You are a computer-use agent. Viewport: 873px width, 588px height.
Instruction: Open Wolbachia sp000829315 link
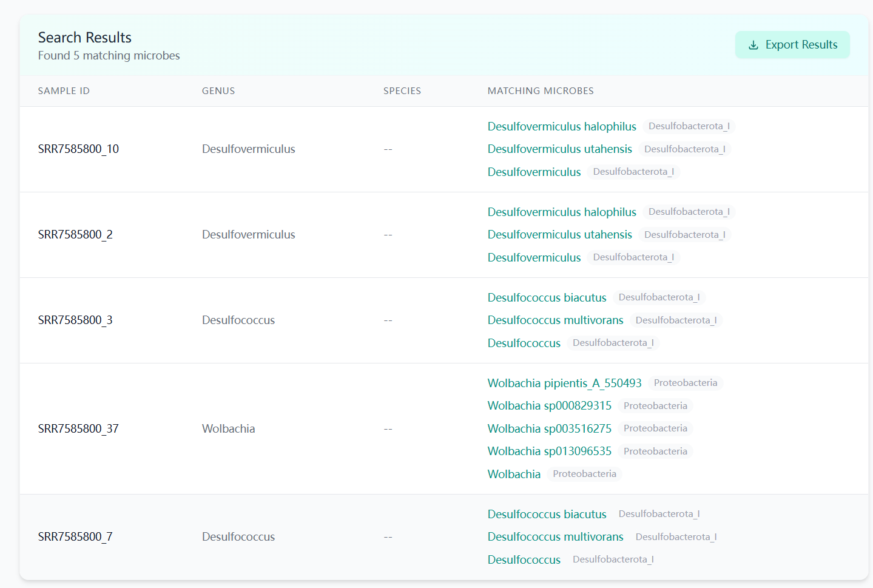(550, 406)
